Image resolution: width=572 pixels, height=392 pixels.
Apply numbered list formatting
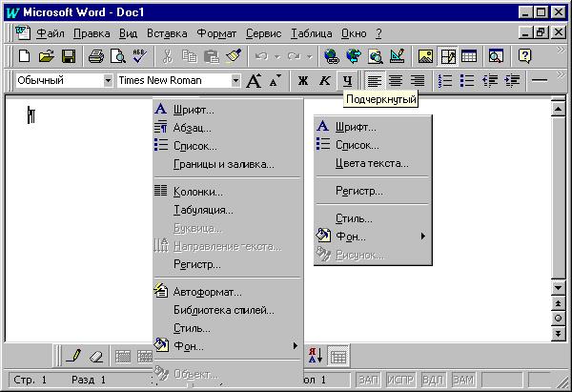[445, 81]
